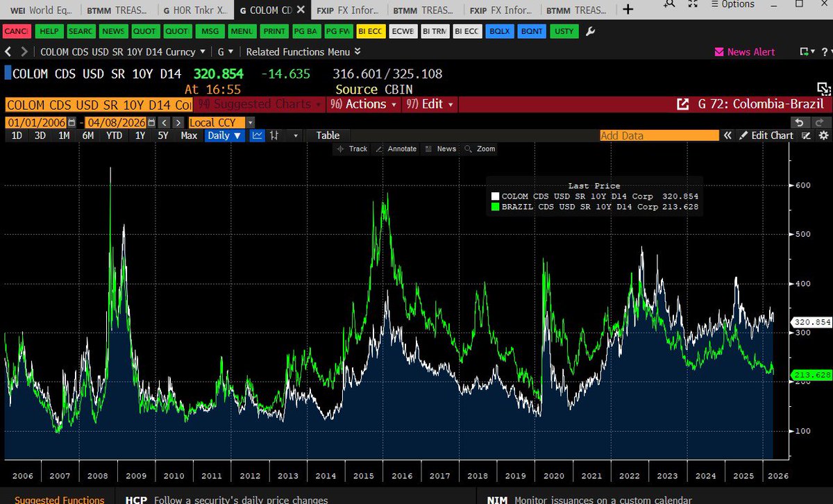Image resolution: width=833 pixels, height=504 pixels.
Task: Activate the Annotate tool
Action: [396, 149]
